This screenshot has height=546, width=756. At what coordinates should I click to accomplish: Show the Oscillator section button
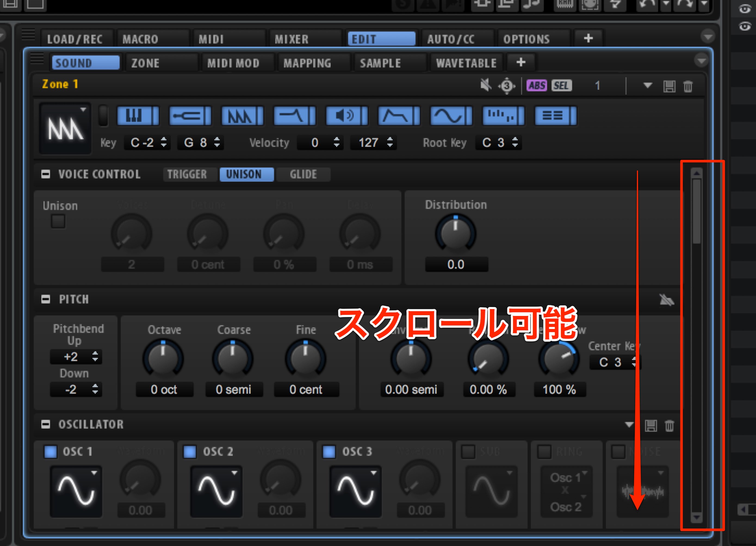pyautogui.click(x=242, y=116)
